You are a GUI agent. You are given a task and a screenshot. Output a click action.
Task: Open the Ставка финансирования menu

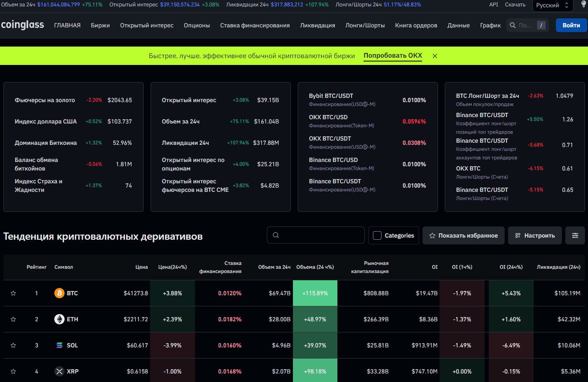point(255,25)
